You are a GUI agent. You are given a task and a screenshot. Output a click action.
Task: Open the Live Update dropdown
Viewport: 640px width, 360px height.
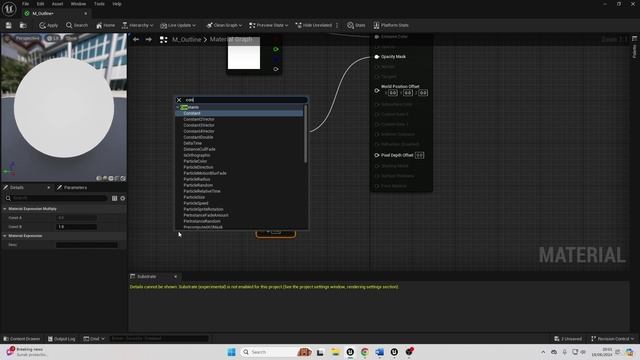(x=178, y=25)
